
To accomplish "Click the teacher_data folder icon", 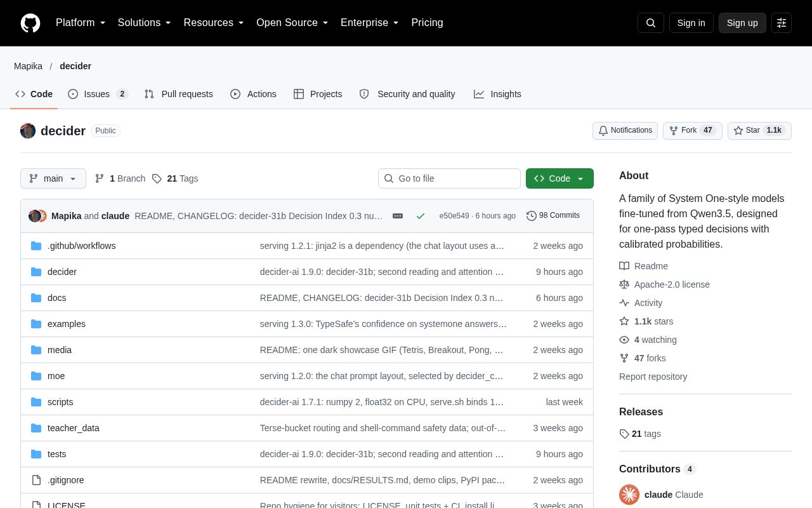I will coord(36,428).
